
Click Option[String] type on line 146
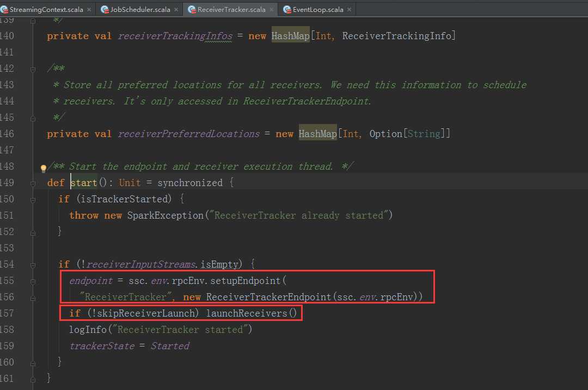point(407,134)
